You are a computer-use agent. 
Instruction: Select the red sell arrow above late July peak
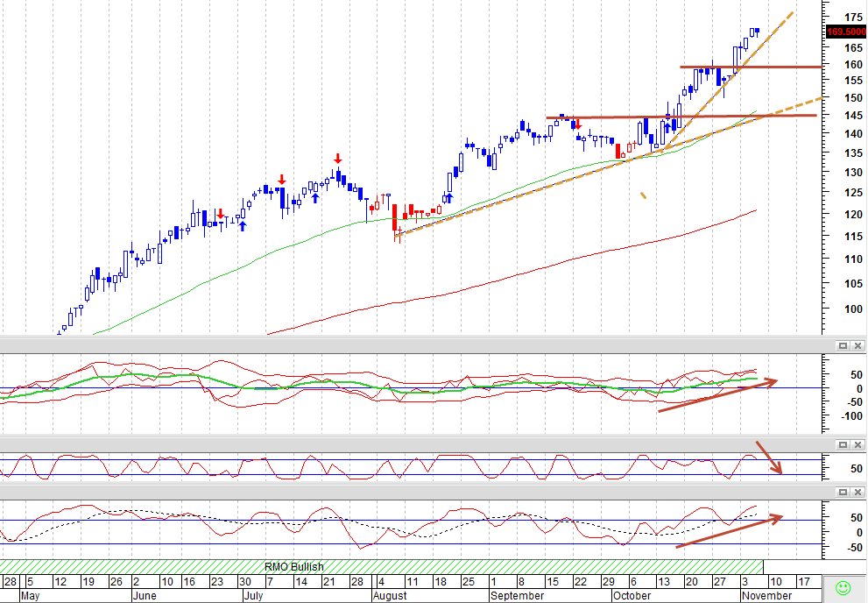[338, 159]
